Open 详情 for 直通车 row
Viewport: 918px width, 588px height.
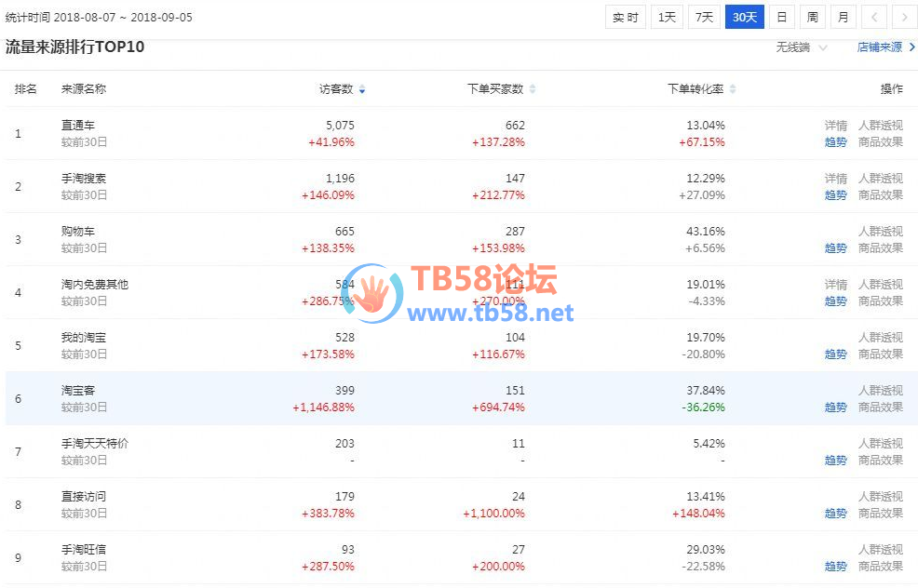pos(835,126)
